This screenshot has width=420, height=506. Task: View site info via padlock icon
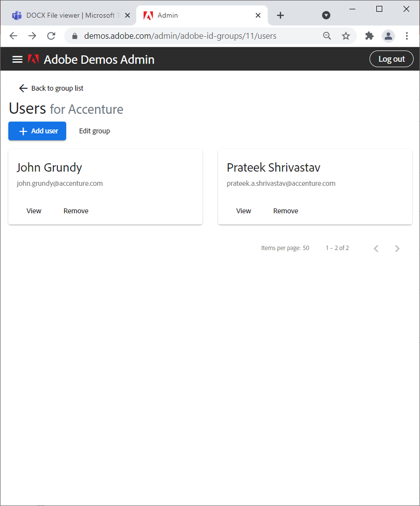[x=75, y=36]
